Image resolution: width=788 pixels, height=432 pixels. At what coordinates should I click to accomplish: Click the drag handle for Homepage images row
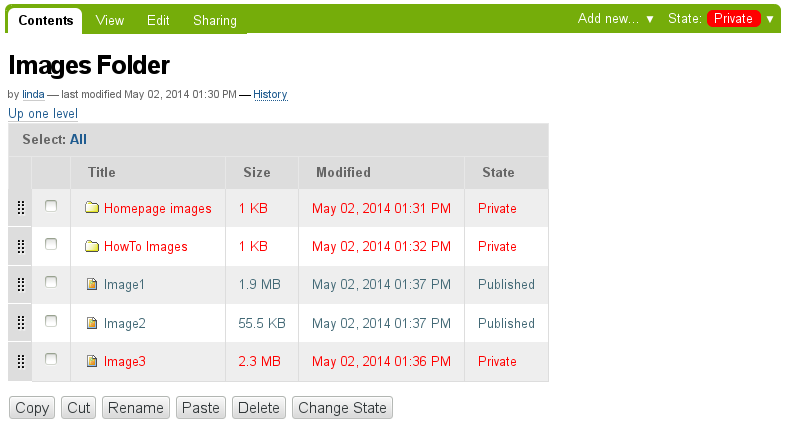[21, 207]
